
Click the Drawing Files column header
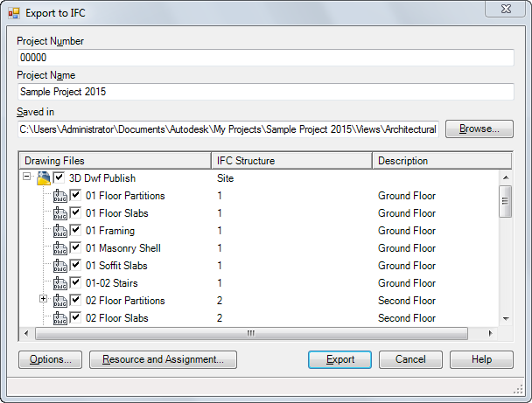click(x=114, y=161)
